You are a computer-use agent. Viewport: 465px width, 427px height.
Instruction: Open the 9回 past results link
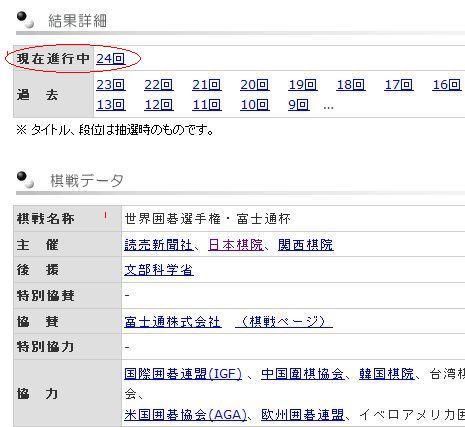coord(299,105)
